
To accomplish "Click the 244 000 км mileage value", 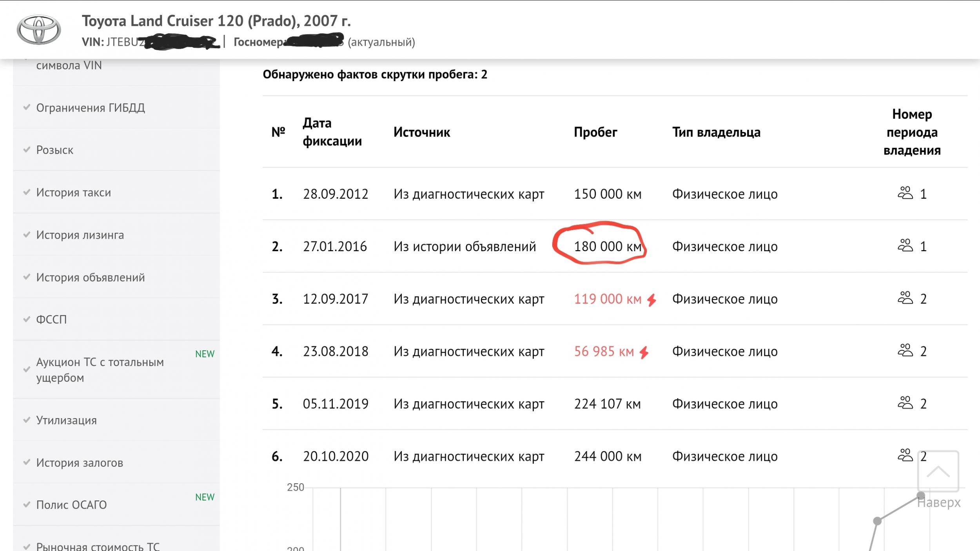I will (x=608, y=457).
